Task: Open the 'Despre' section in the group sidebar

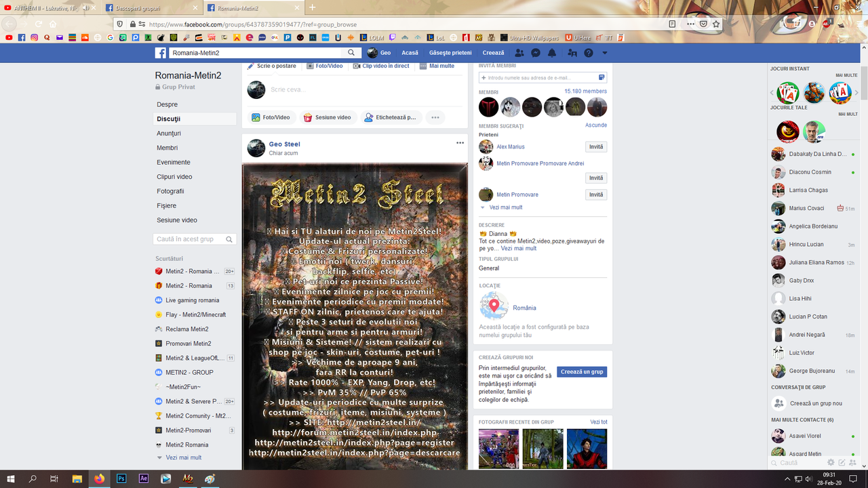Action: pyautogui.click(x=167, y=104)
